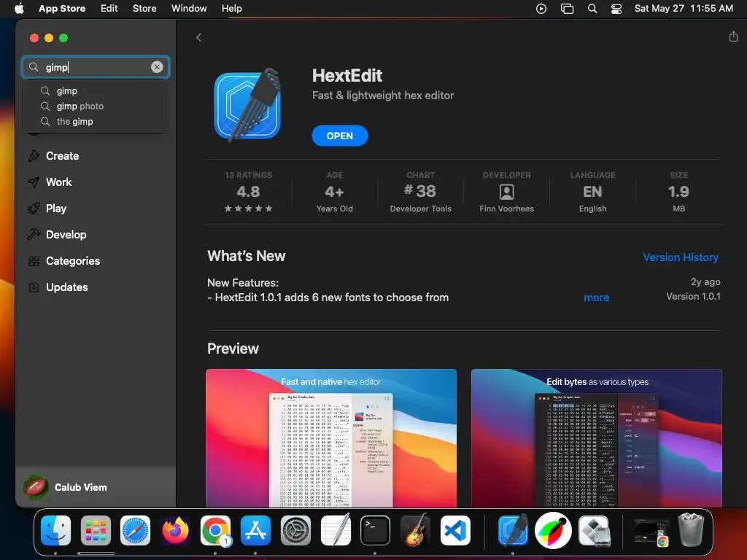Launch Firefox from the Dock
The height and width of the screenshot is (560, 747).
coord(175,530)
